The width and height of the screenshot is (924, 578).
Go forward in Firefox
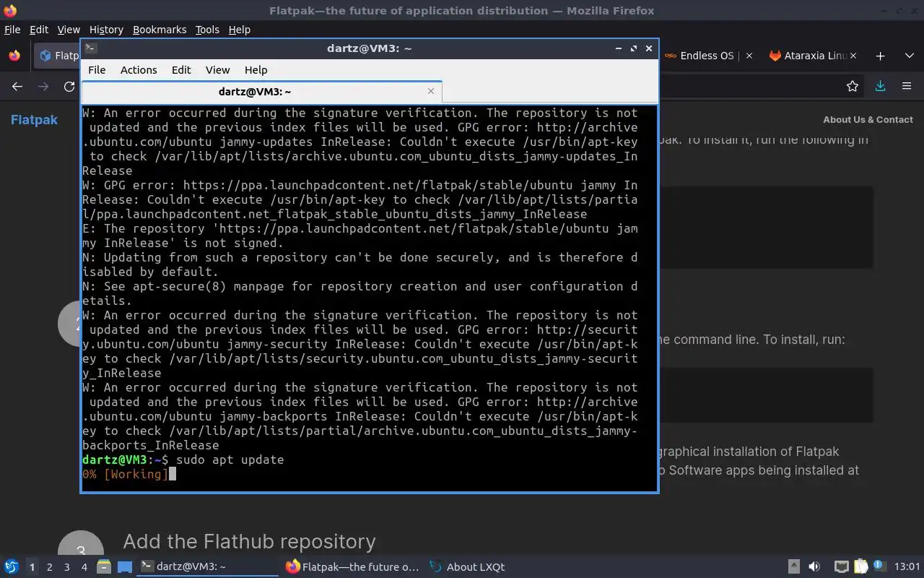pyautogui.click(x=43, y=87)
